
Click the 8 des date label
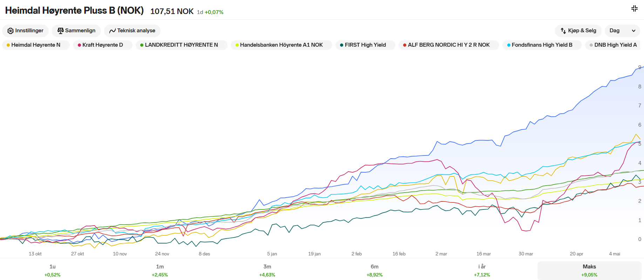(204, 254)
